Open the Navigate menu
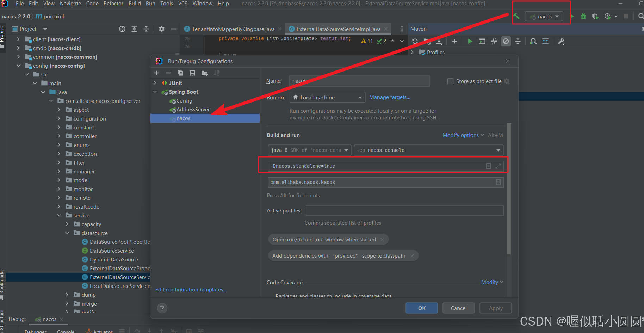 (x=70, y=4)
